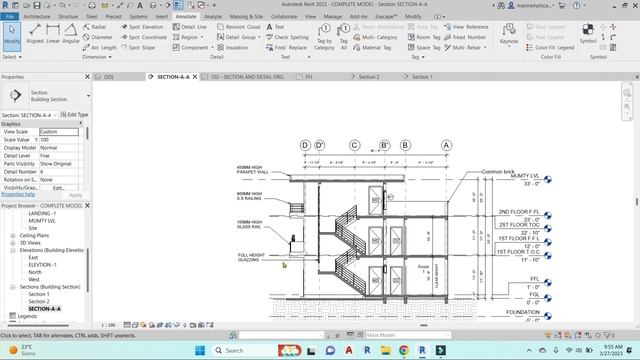Insert a Symbol annotation
Image resolution: width=640 pixels, height=360 pixels.
pyautogui.click(x=588, y=33)
